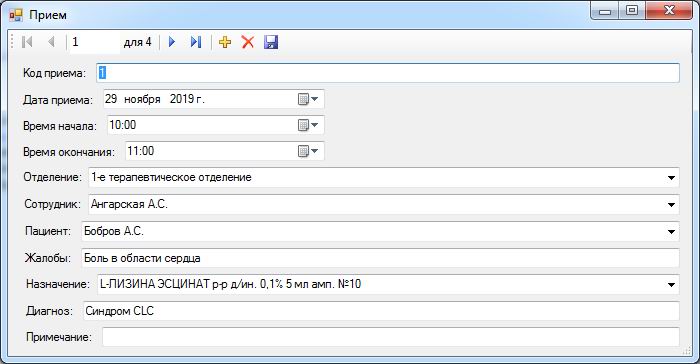The image size is (700, 364).
Task: Open the Дата приема calendar dropdown
Action: (308, 99)
